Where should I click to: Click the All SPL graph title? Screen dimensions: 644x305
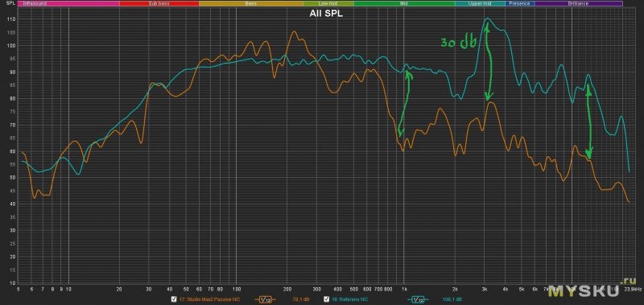pos(326,14)
